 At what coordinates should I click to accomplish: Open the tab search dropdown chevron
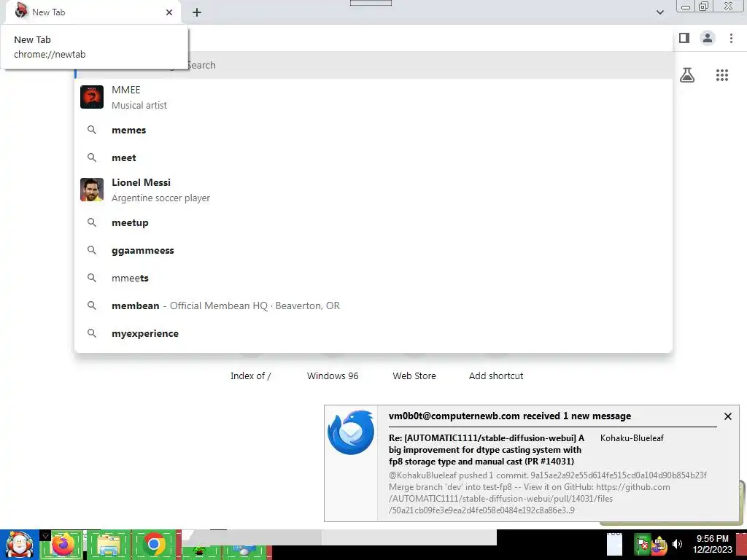coord(659,12)
